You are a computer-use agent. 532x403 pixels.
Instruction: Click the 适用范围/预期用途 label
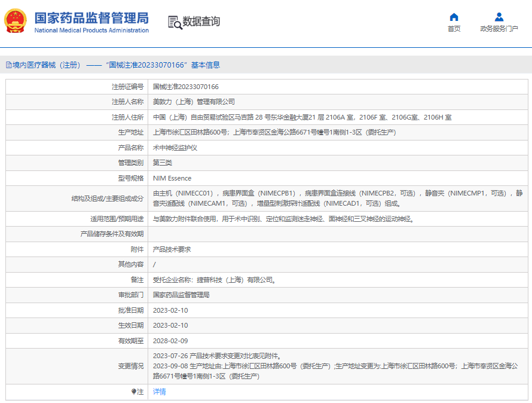117,219
